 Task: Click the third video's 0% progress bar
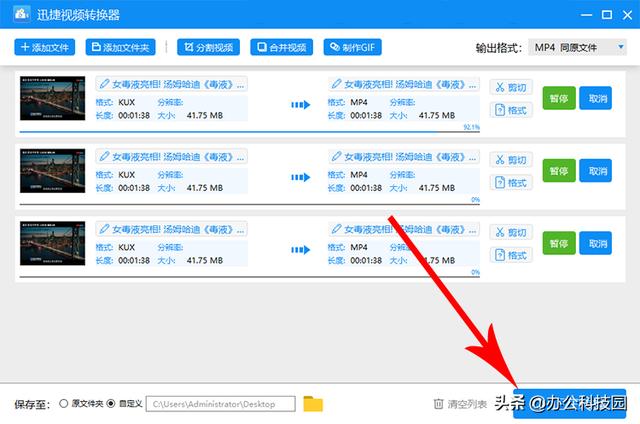click(x=249, y=277)
